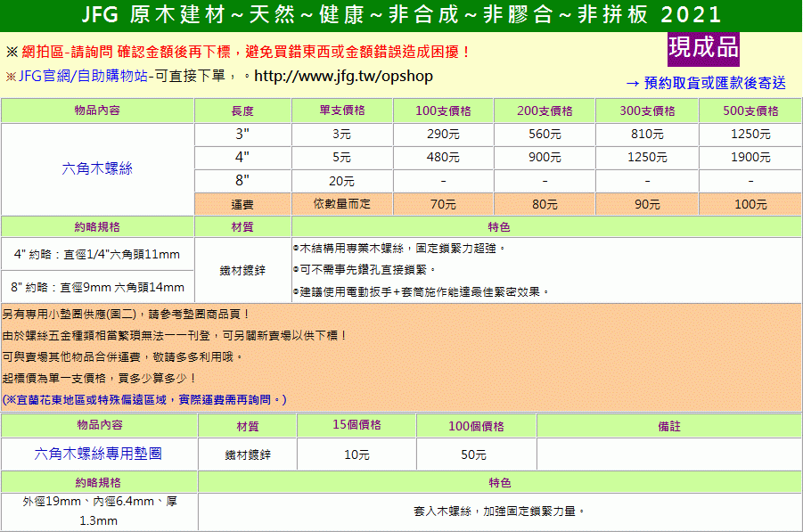This screenshot has width=803, height=532.
Task: Click the "300支價格" column header
Action: coord(647,110)
